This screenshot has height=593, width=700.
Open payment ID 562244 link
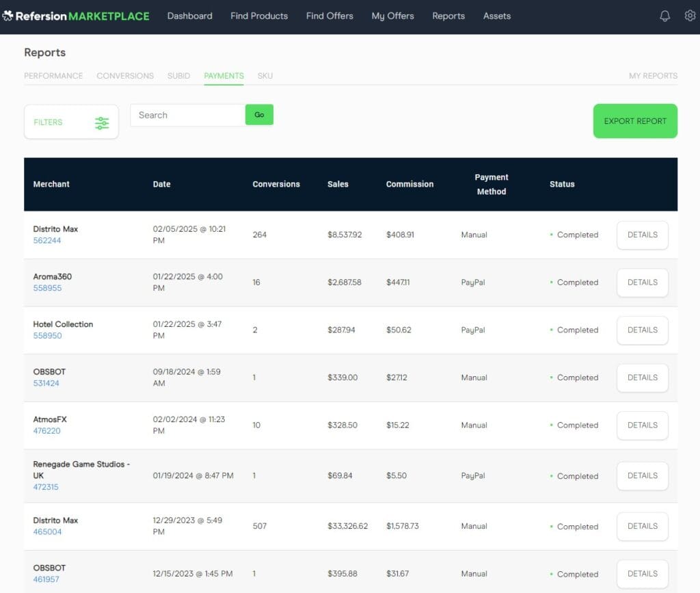[x=47, y=241]
